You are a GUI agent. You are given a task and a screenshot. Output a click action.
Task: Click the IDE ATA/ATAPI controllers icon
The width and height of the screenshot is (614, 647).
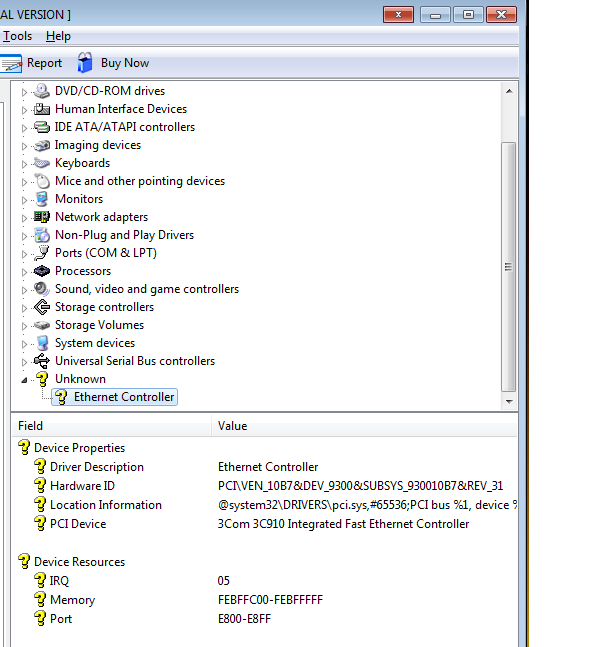[42, 127]
